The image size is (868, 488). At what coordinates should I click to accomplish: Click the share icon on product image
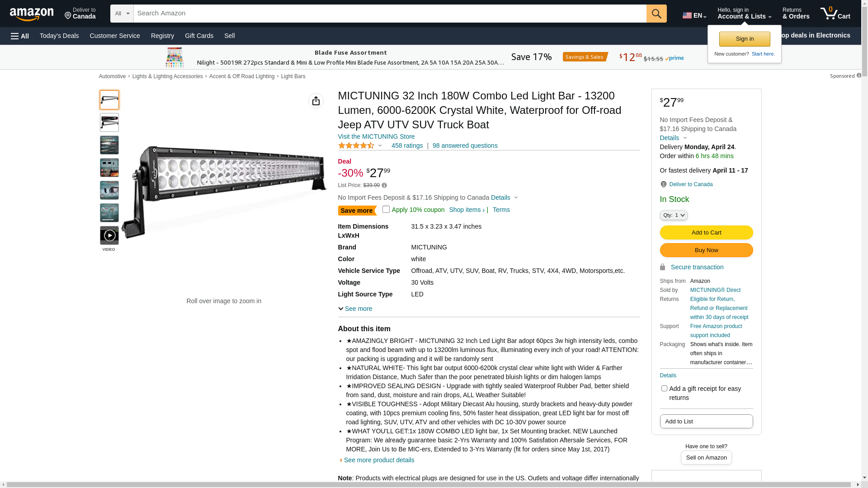[316, 101]
